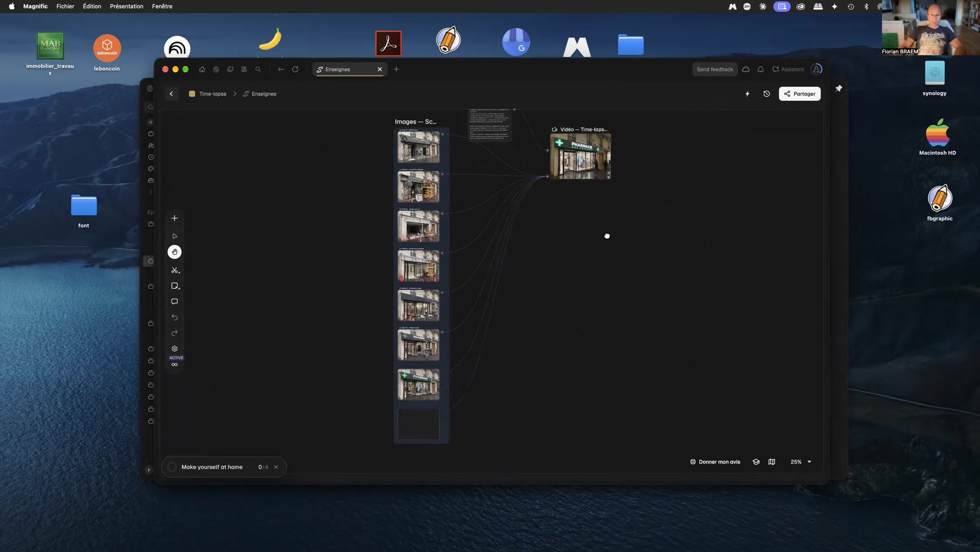Navigate back with the left arrow in toolbar
This screenshot has height=552, width=980.
pos(281,69)
